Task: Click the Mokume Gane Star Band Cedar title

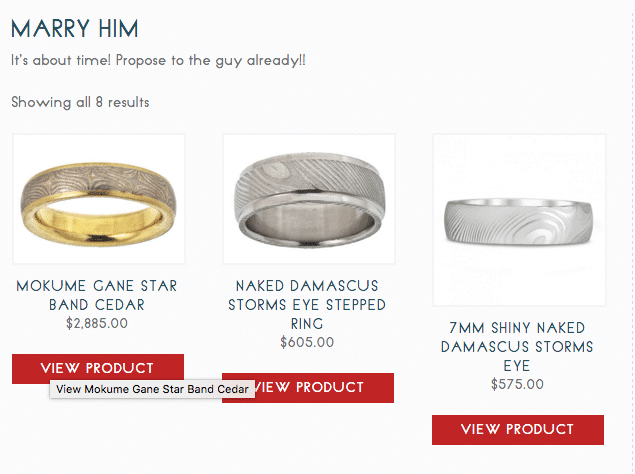Action: [97, 295]
